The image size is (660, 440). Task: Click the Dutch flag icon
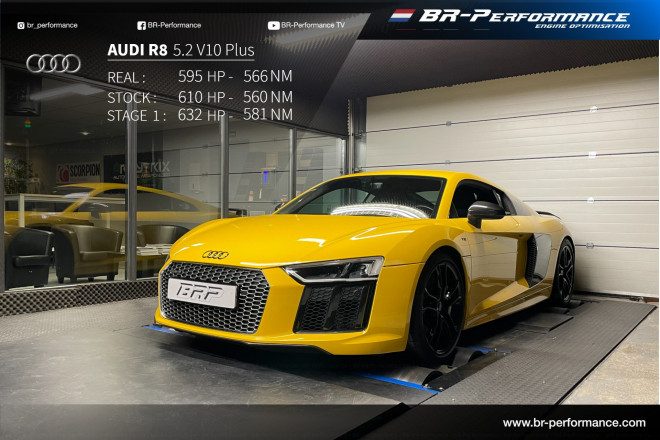pos(401,17)
